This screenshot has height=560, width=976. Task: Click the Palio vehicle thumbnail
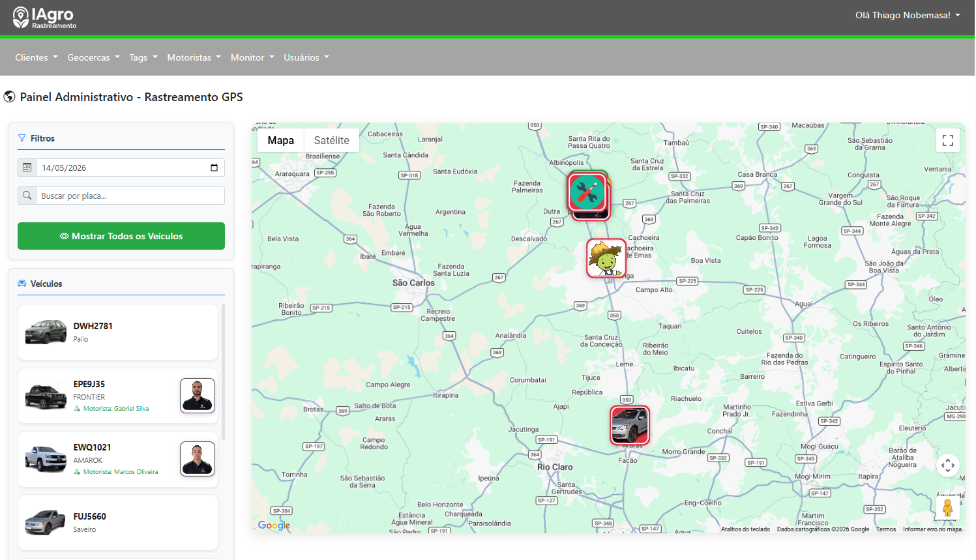[x=46, y=332]
